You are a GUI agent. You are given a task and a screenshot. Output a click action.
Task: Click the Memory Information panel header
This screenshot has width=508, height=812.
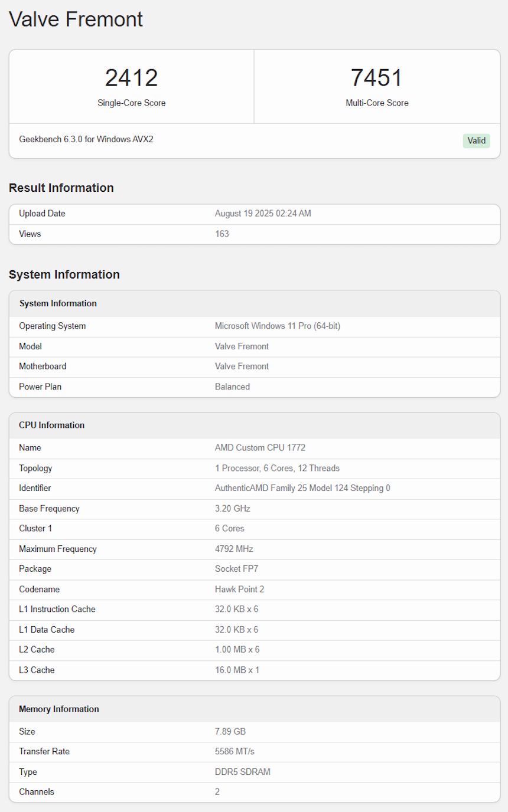click(x=58, y=709)
